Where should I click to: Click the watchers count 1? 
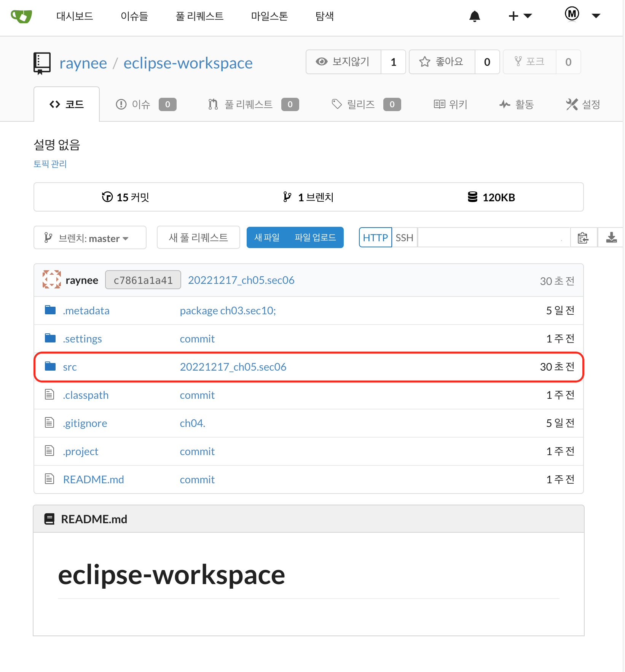click(394, 62)
